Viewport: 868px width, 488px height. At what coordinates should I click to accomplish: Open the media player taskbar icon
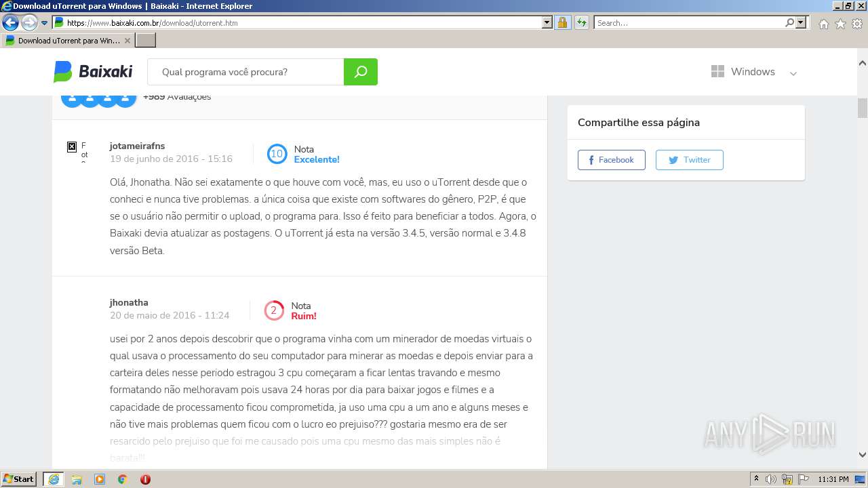coord(100,479)
